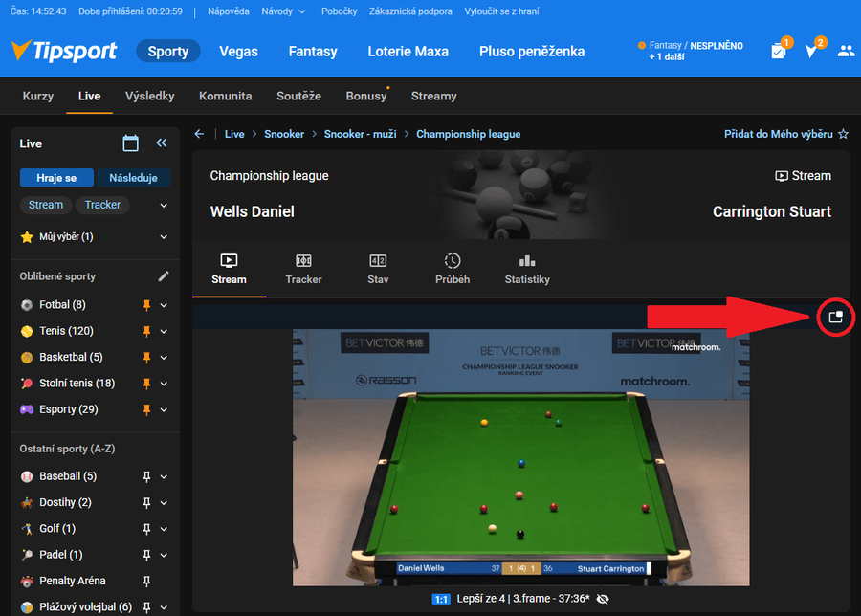Pin Golf to favorite sports
861x616 pixels.
tap(146, 529)
